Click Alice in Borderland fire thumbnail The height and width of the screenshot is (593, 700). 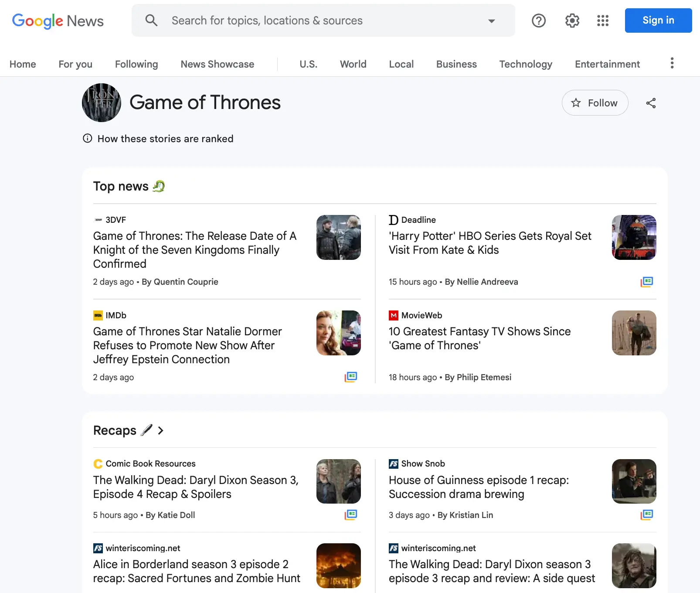click(x=339, y=566)
